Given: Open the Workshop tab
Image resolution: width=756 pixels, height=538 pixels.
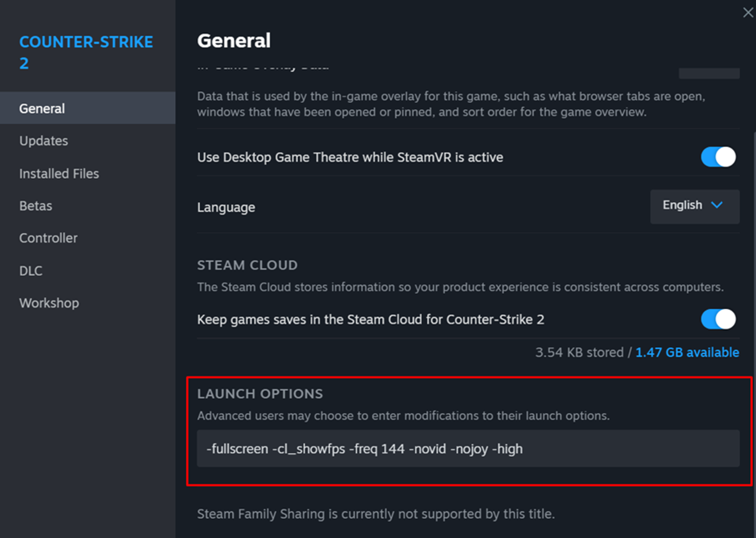Looking at the screenshot, I should [49, 303].
